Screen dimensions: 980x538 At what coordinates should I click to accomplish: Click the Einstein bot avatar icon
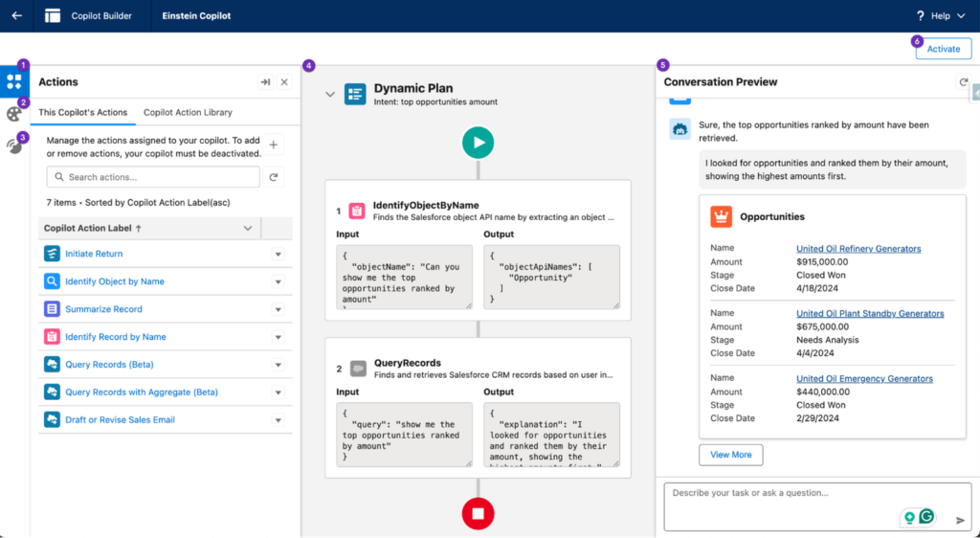point(680,129)
